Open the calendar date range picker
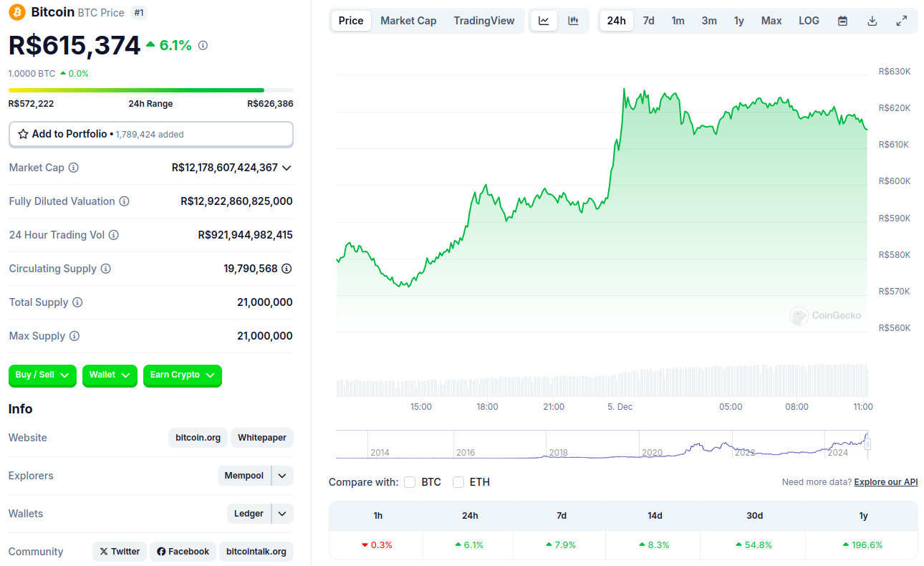 click(x=842, y=21)
